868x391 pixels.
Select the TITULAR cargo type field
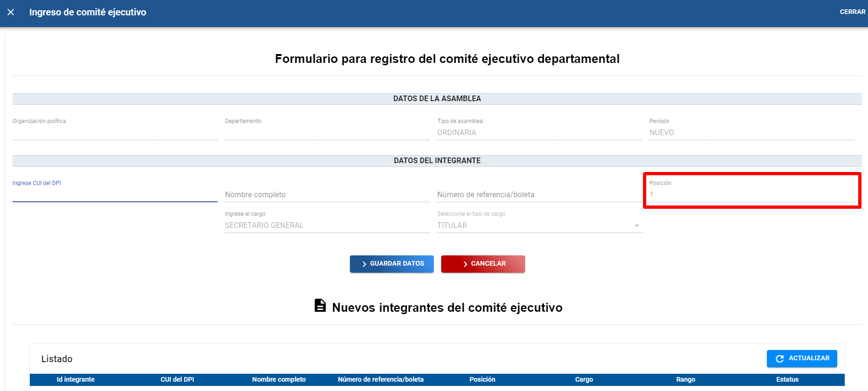531,226
